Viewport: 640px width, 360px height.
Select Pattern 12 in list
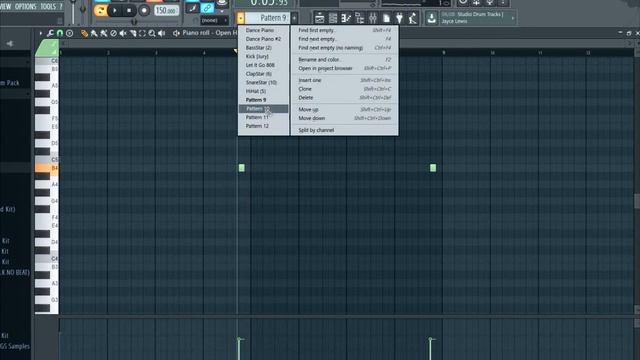263,126
